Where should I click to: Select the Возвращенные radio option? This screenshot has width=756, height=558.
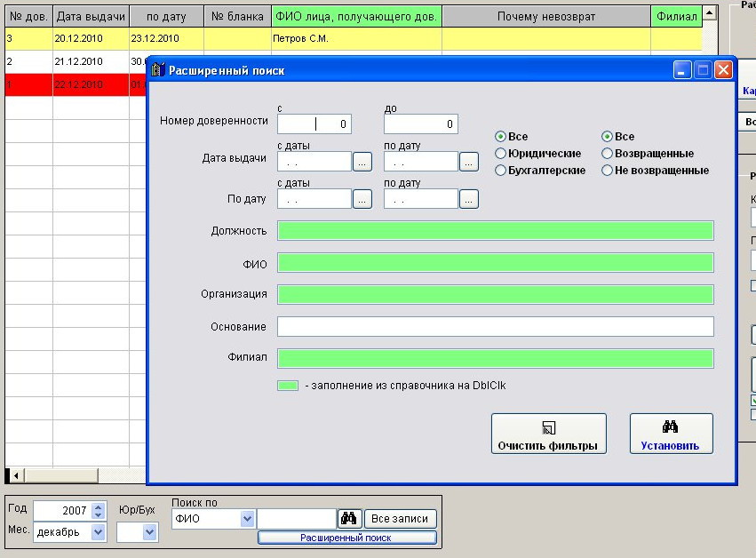click(608, 154)
